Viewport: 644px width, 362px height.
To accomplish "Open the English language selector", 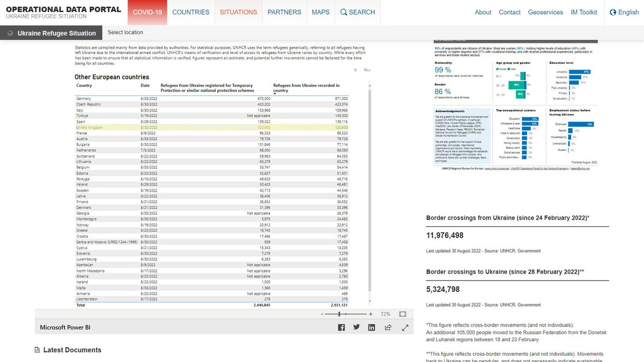I will tap(624, 12).
